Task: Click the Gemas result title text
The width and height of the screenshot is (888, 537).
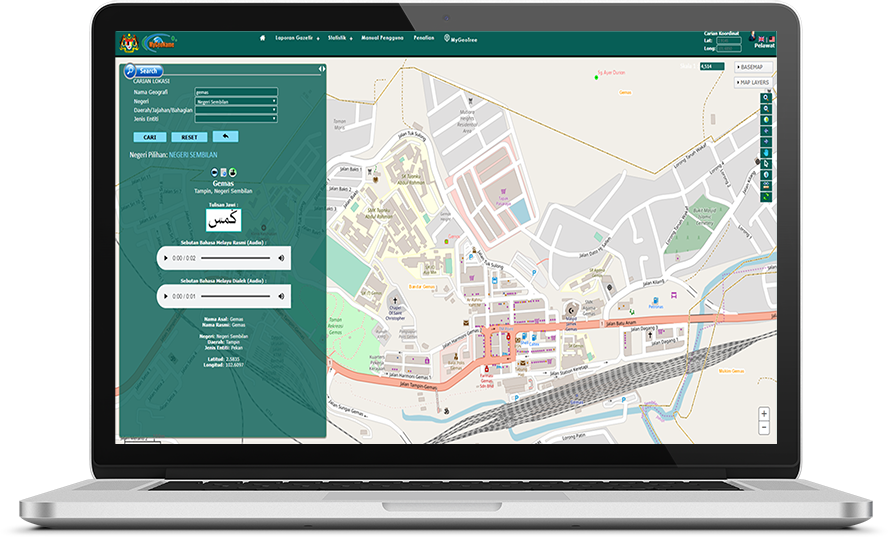Action: [x=223, y=184]
